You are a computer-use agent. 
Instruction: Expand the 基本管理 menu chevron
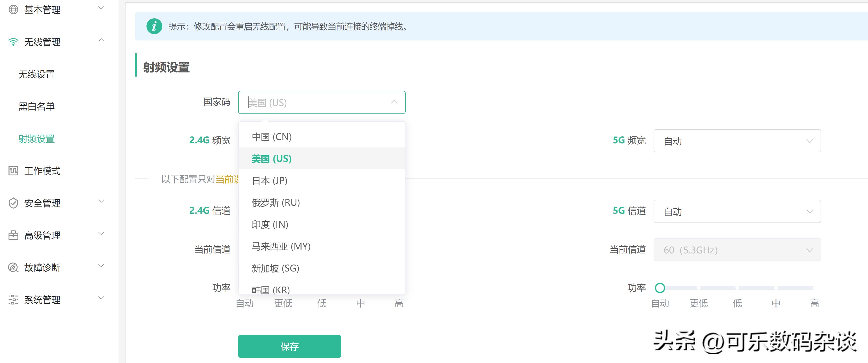coord(101,8)
